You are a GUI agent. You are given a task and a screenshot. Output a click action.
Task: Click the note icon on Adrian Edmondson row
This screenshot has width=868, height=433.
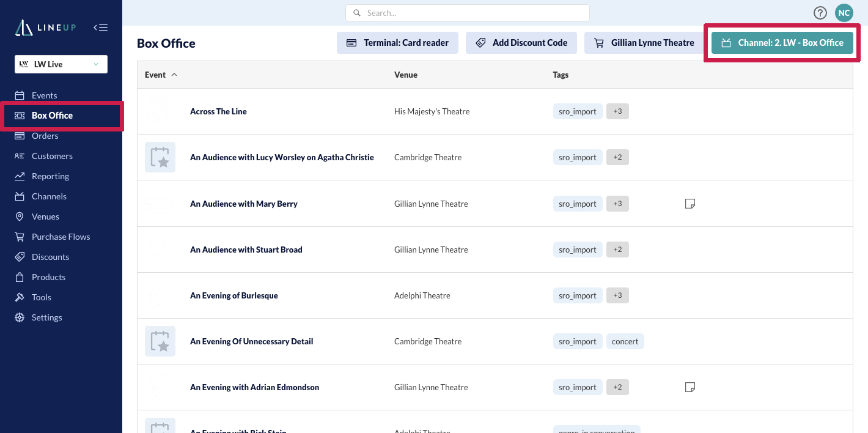[690, 387]
